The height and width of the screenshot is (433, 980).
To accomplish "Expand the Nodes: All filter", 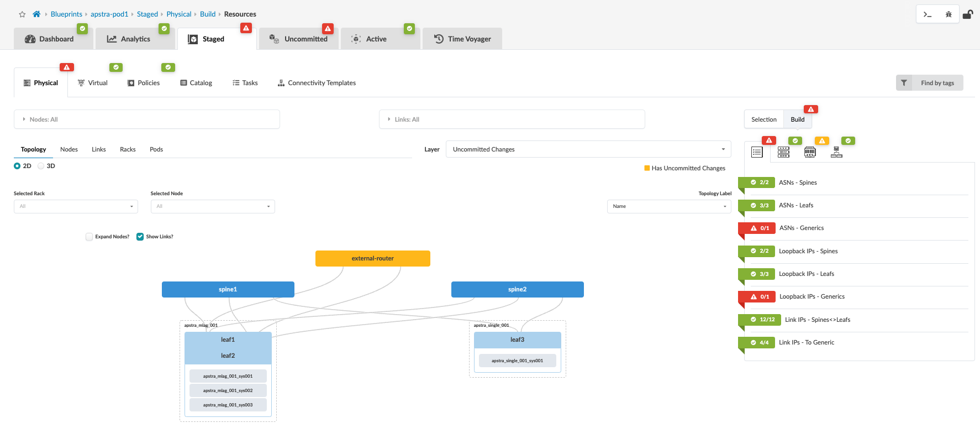I will (x=146, y=119).
